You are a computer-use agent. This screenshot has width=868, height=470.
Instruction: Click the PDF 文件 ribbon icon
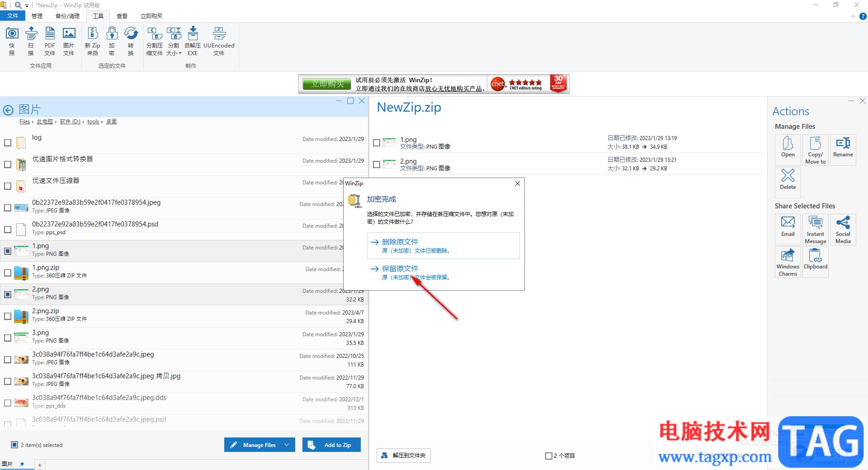pyautogui.click(x=50, y=41)
